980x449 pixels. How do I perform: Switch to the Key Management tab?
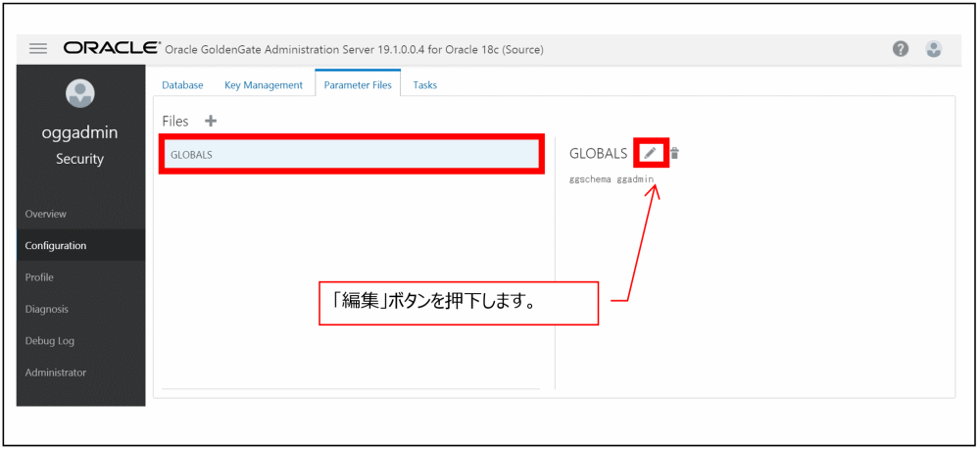pos(263,85)
